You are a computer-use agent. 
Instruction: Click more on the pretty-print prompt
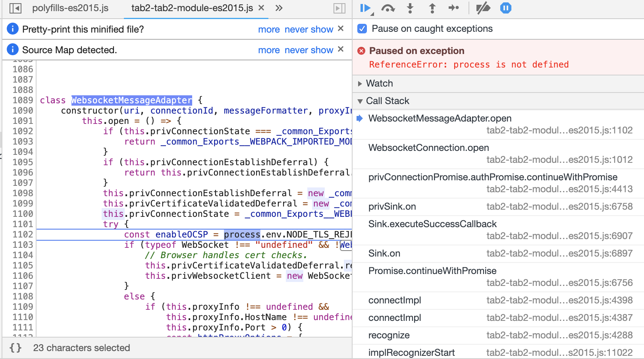click(x=269, y=29)
